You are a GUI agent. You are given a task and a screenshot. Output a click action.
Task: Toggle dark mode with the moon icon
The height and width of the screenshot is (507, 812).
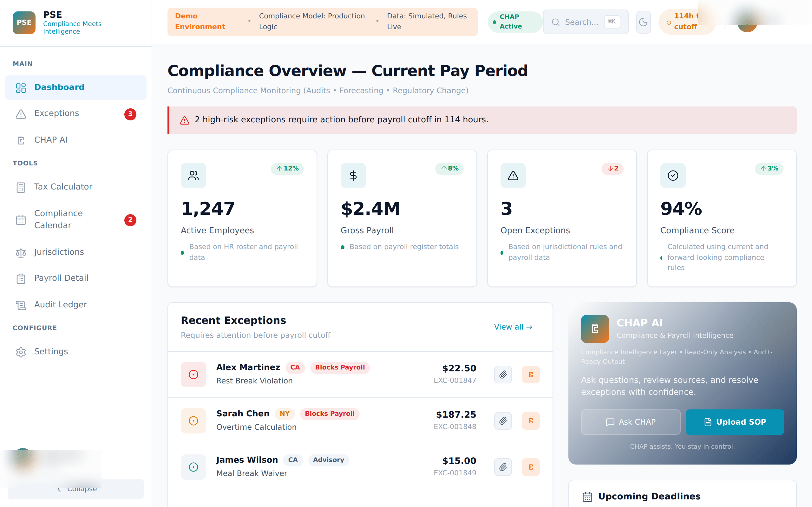(643, 22)
